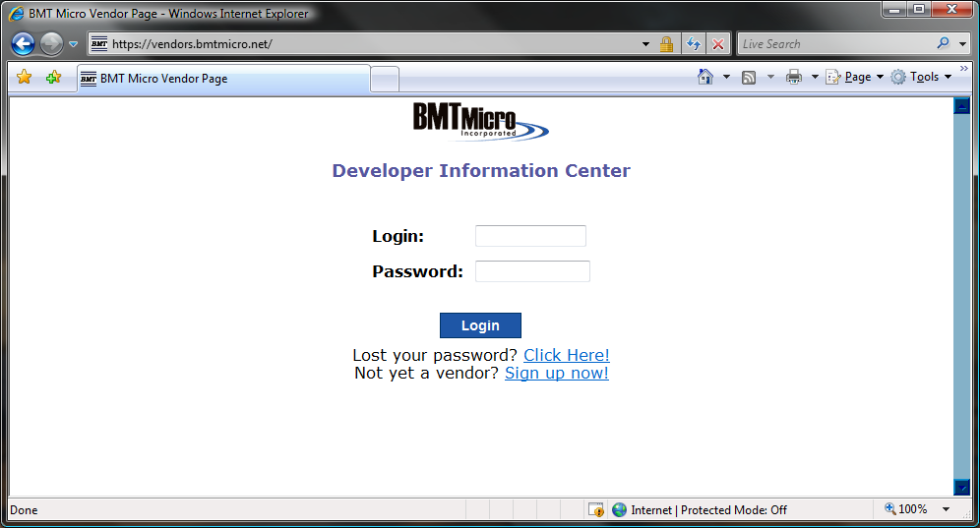Viewport: 980px width, 528px height.
Task: Click the Live Search box
Action: pos(835,43)
